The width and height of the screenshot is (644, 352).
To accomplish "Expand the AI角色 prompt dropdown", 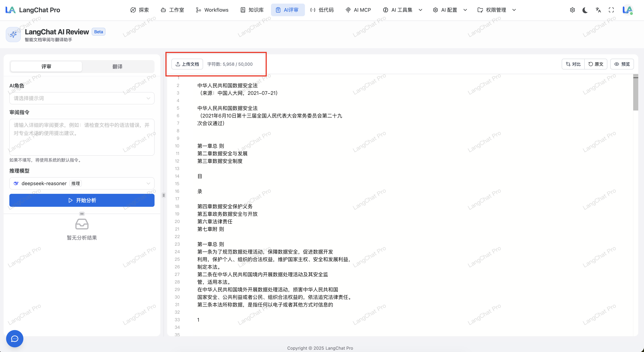I will (82, 98).
